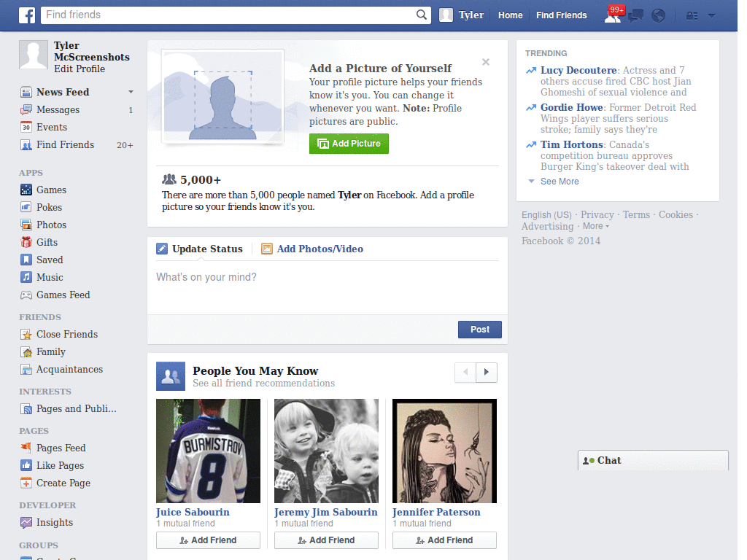Open Gordie Howe trending topic
This screenshot has height=560, width=747.
572,108
